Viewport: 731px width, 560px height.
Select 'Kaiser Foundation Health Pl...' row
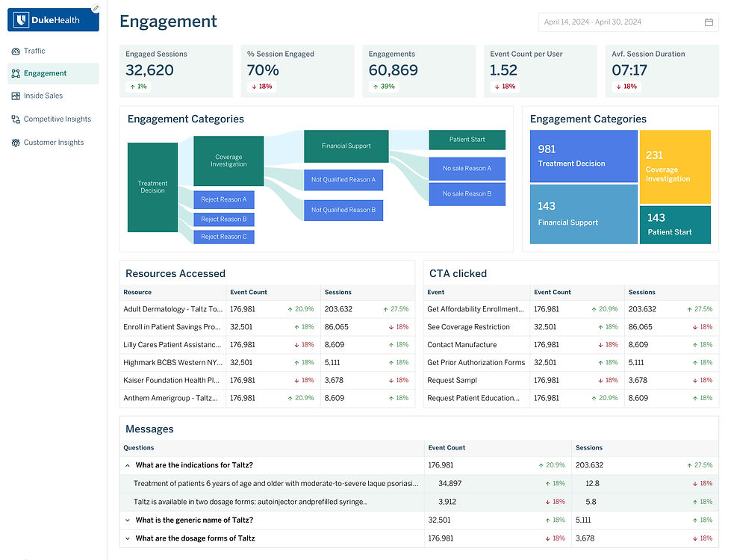[x=267, y=380]
